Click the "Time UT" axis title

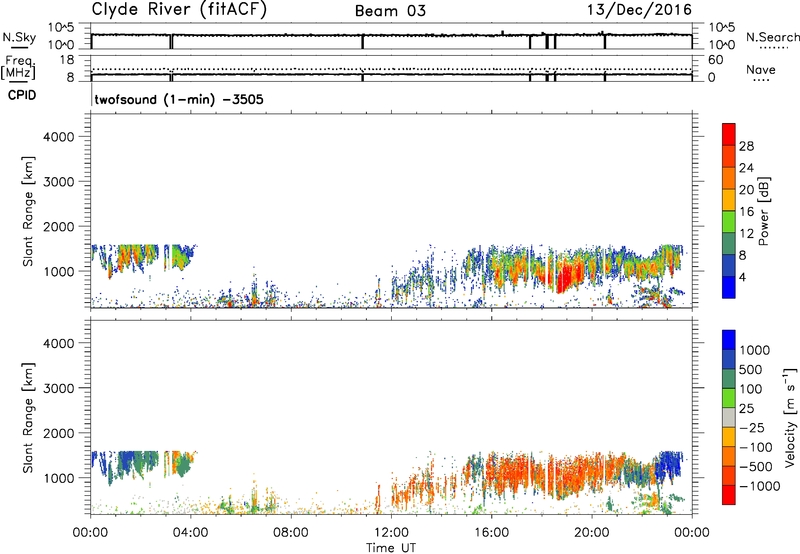point(391,548)
